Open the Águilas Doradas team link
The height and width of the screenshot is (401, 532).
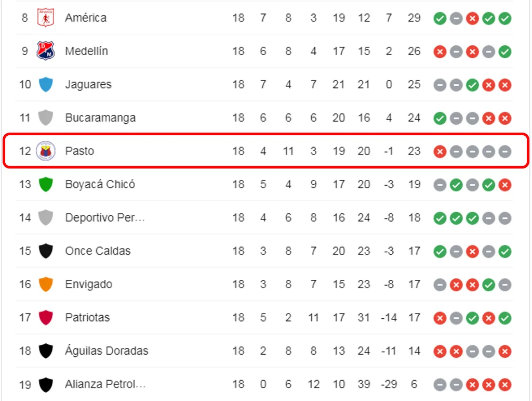[x=107, y=350]
